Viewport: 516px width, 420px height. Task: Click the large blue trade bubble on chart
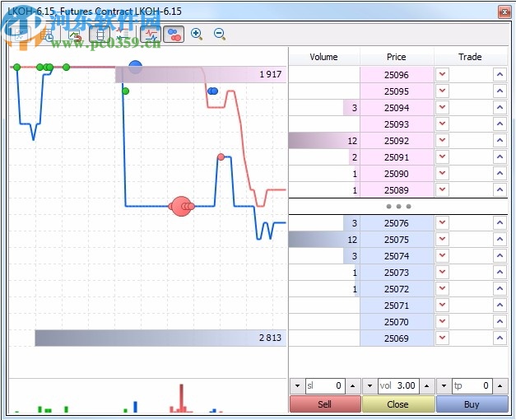click(135, 67)
